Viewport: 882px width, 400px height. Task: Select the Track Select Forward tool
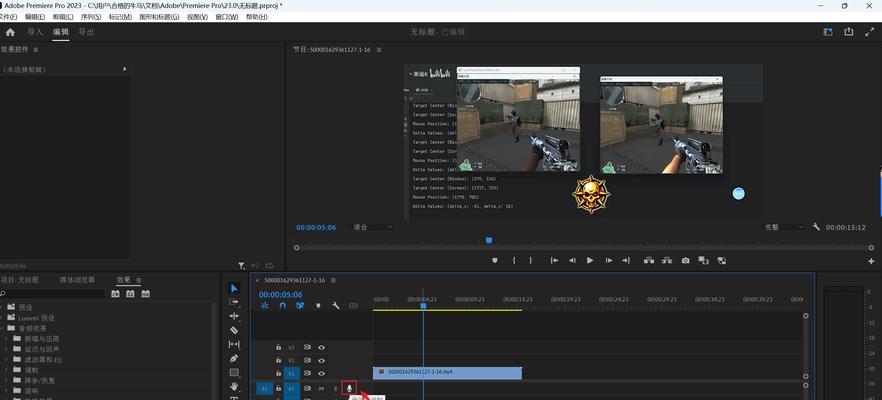tap(234, 303)
